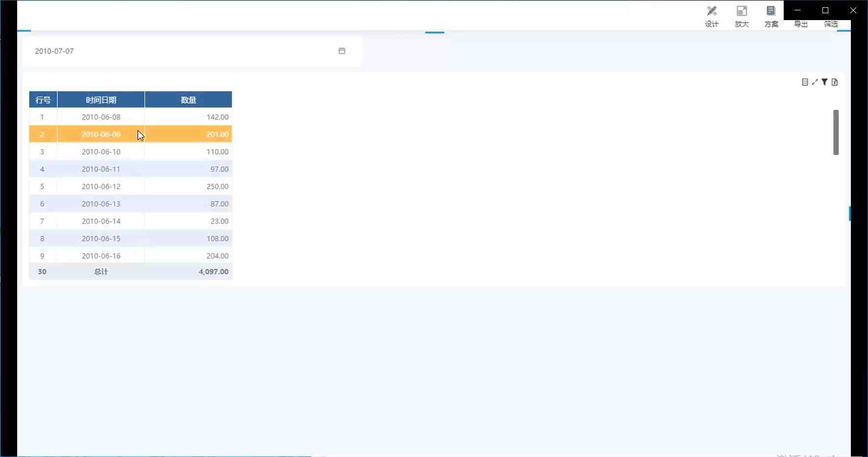This screenshot has height=457, width=868.
Task: Select the cell 2010-06-16
Action: 101,256
